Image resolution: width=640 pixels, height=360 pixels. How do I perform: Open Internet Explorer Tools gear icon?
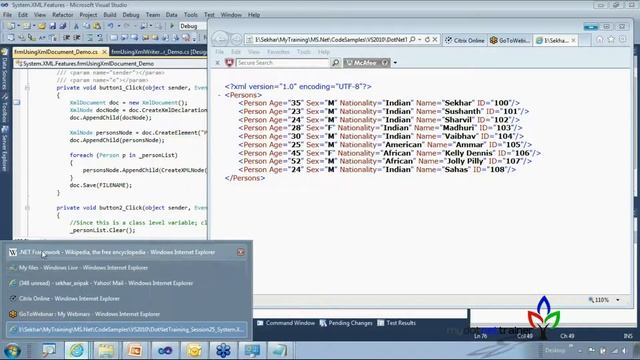tap(622, 40)
